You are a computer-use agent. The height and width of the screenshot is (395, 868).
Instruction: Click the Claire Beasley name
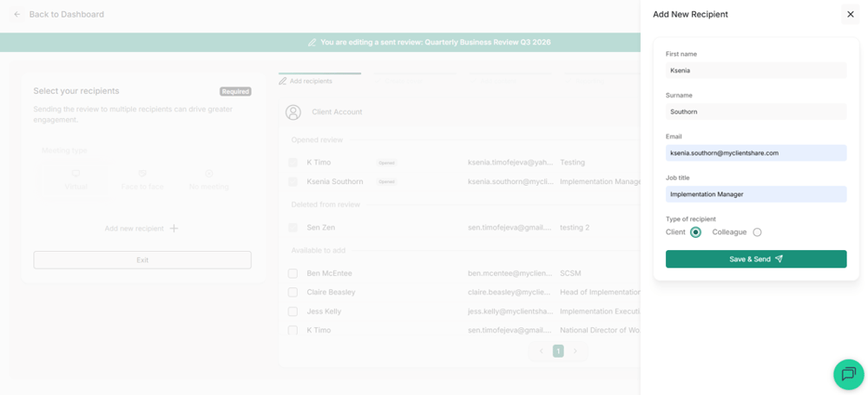(x=331, y=292)
